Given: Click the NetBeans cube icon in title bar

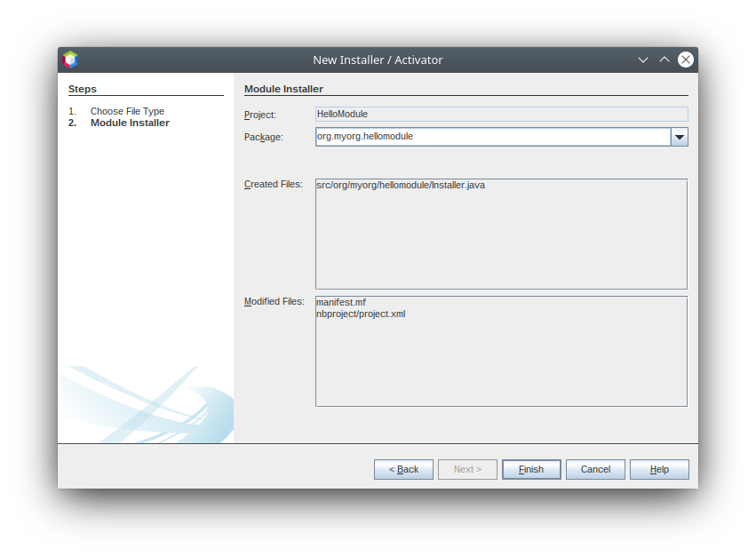Looking at the screenshot, I should [70, 60].
